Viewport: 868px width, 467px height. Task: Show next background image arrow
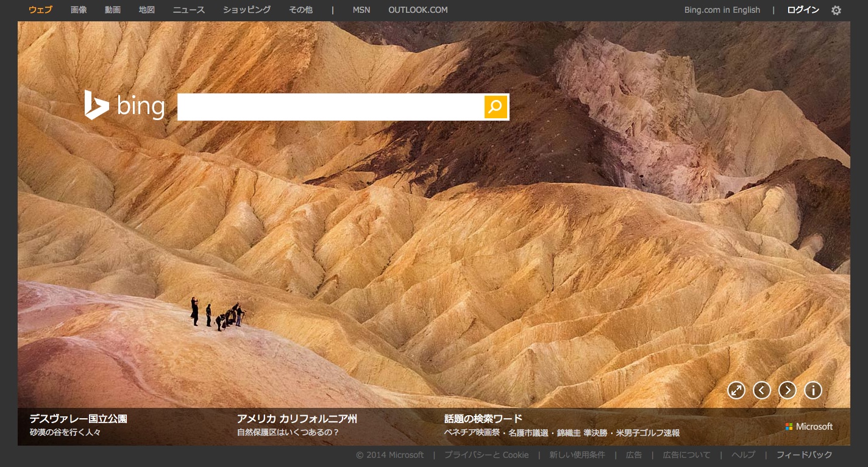788,390
